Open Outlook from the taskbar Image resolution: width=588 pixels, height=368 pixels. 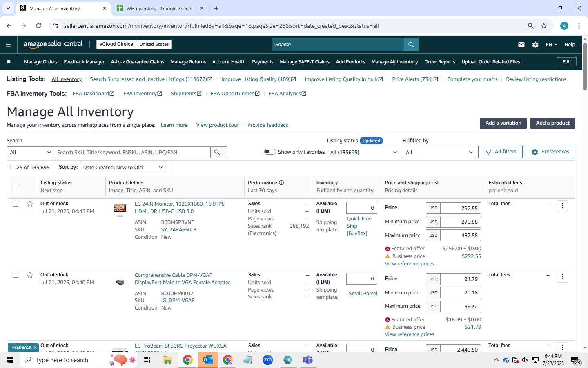(x=207, y=360)
